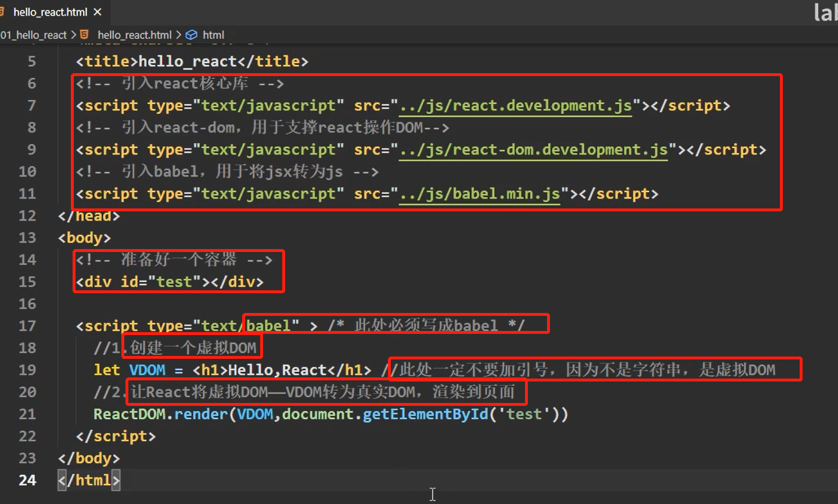The image size is (838, 504).
Task: Click the getElementById method name
Action: point(426,415)
